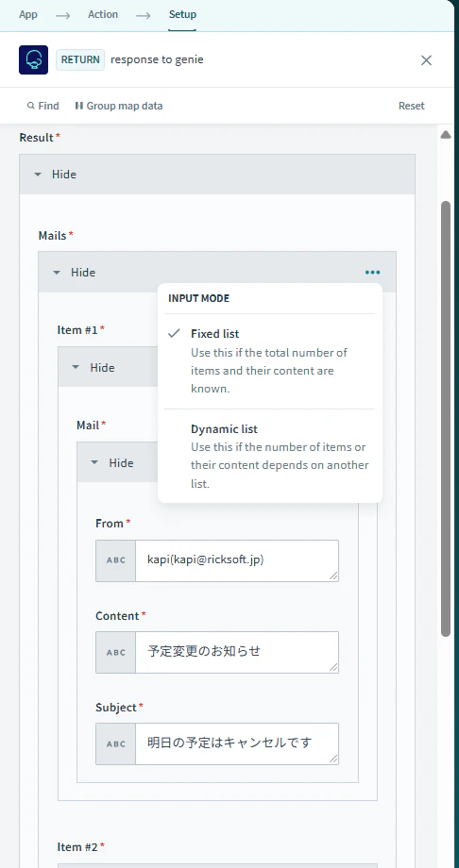
Task: Open the Mails three-dots options menu
Action: point(372,273)
